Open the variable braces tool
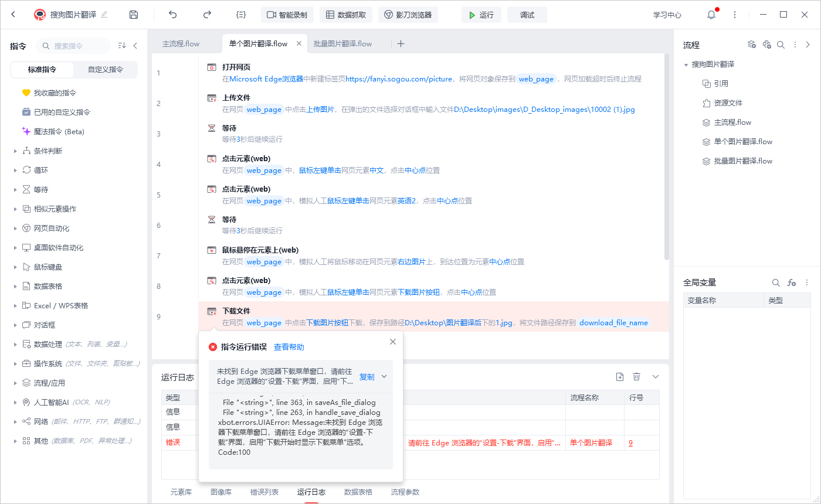 tap(241, 15)
